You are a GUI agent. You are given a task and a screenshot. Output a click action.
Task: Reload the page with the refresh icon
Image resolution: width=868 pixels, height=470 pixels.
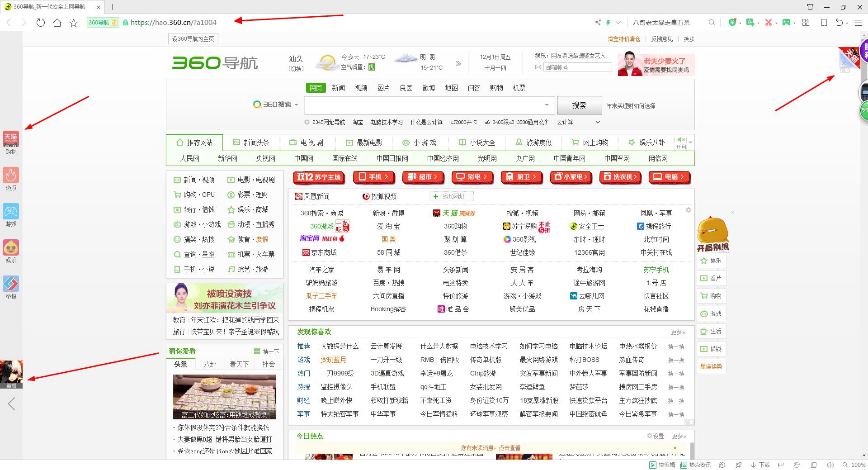tap(41, 22)
